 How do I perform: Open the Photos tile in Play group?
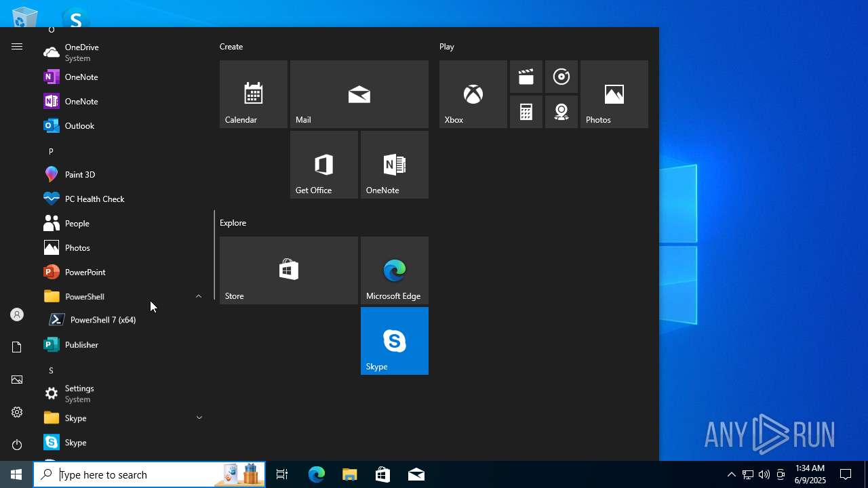(614, 94)
